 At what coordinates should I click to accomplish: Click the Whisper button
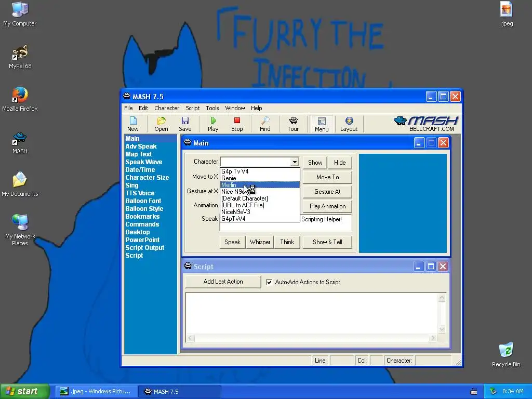point(260,242)
